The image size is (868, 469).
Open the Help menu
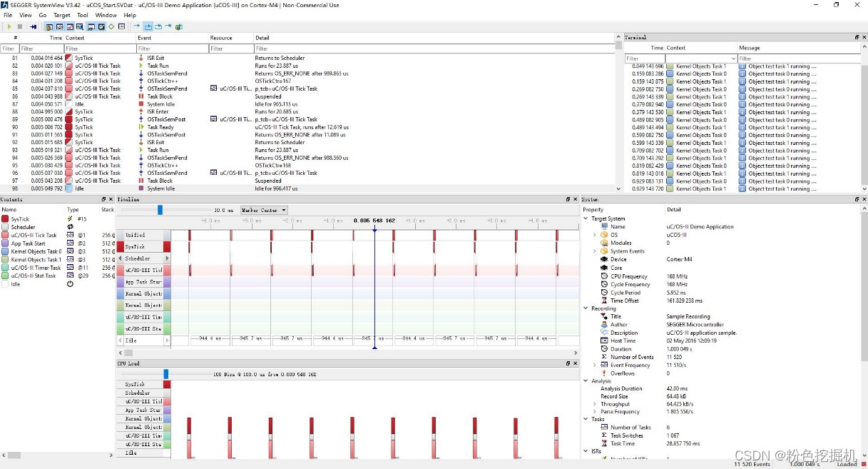pos(130,15)
